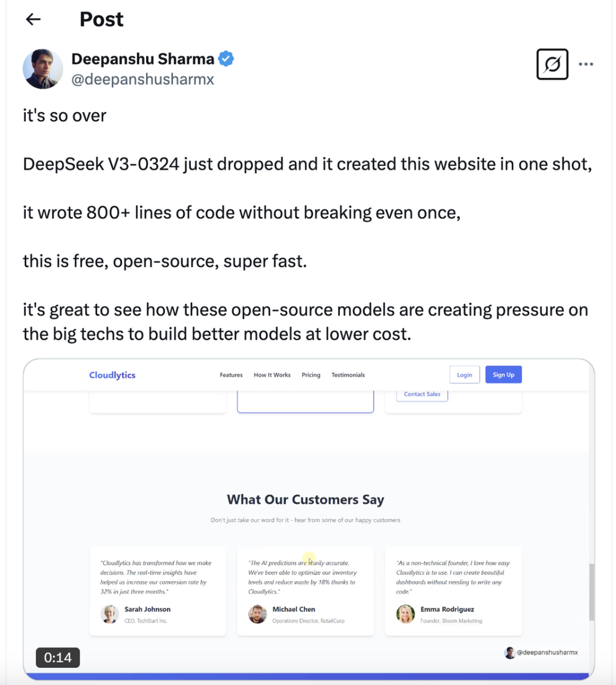
Task: Open the @deepanshusharmx handle link
Action: [143, 79]
